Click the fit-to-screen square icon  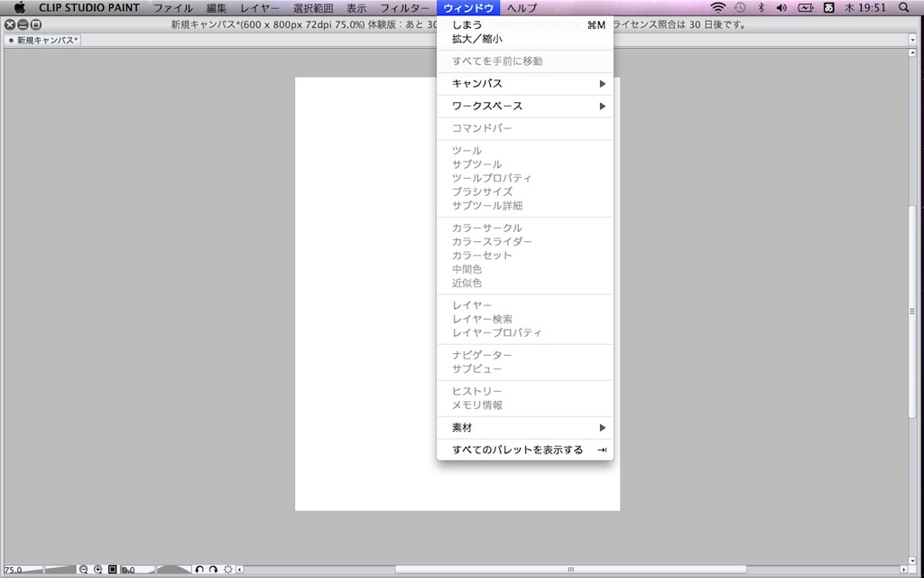(113, 570)
